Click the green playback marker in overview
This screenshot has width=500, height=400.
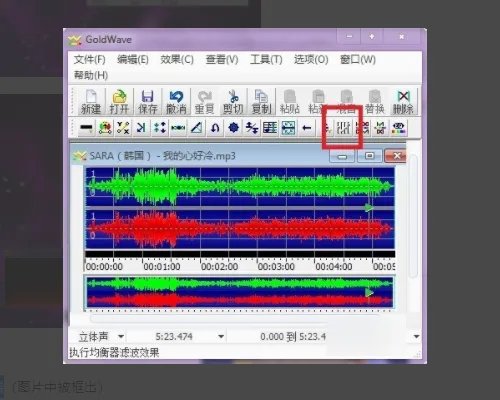tap(369, 293)
